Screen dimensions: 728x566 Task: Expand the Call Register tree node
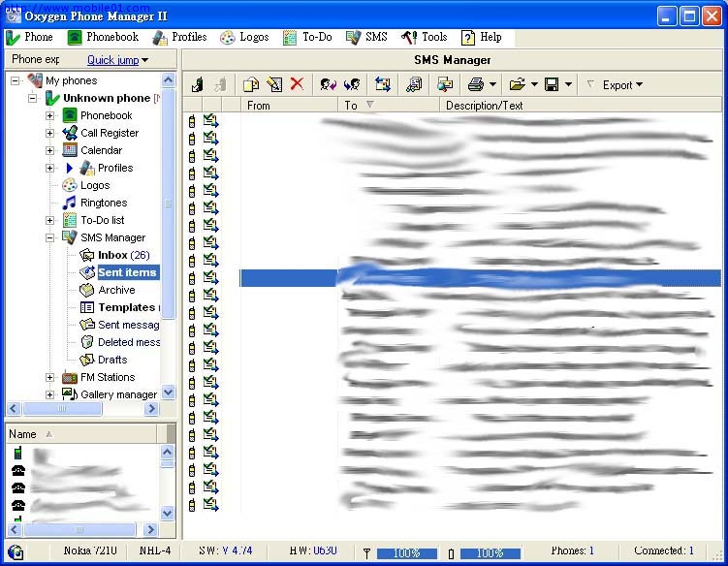click(50, 133)
